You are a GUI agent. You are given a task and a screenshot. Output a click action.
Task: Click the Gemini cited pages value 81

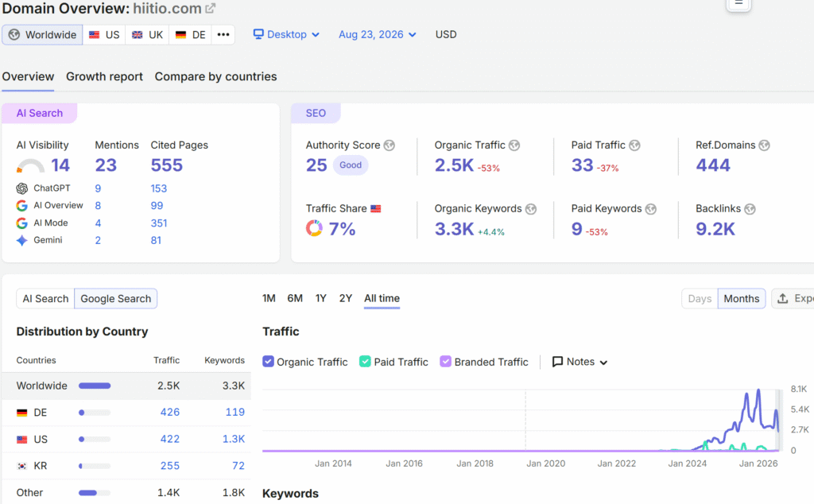pyautogui.click(x=156, y=240)
